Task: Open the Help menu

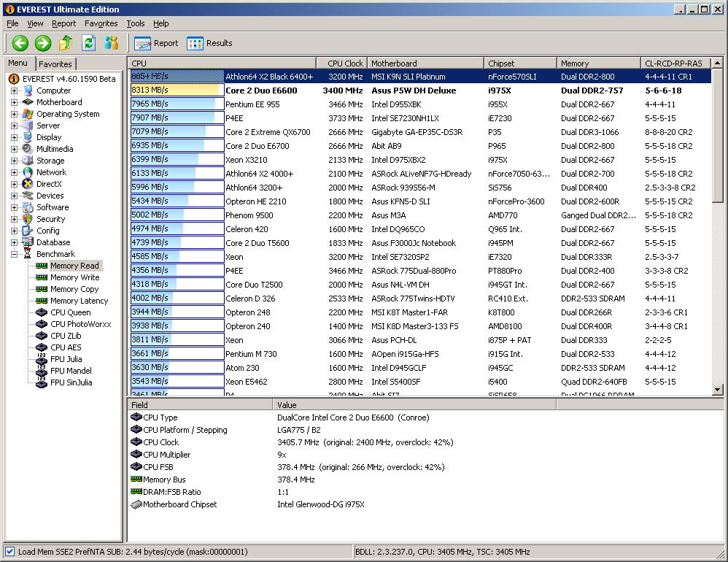Action: click(161, 23)
